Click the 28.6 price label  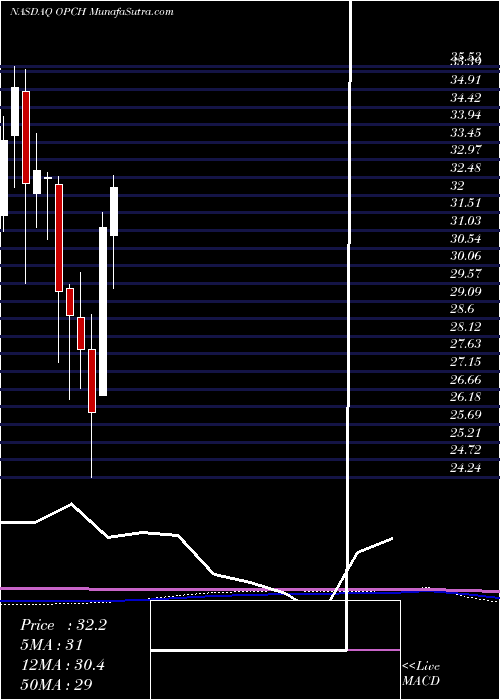[x=462, y=309]
